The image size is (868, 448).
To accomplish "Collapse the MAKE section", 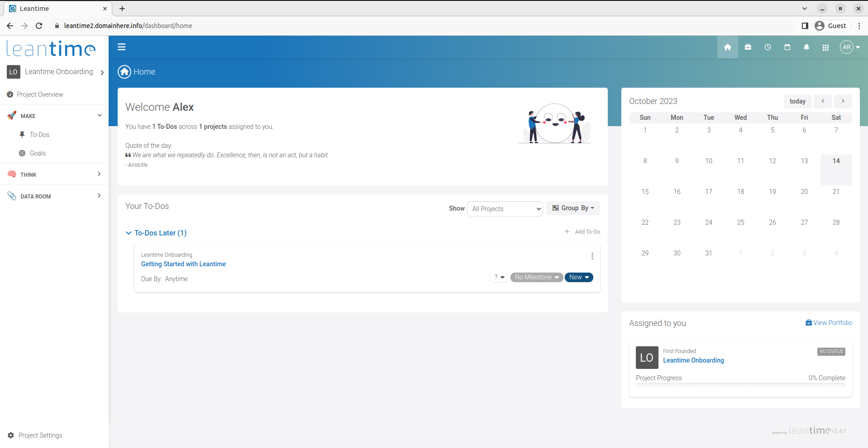I will pos(54,116).
